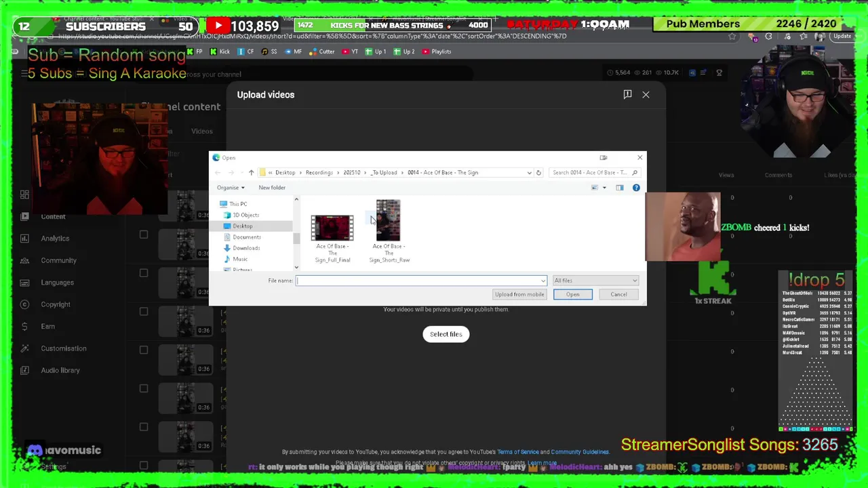Open the Up 2 bookmark
The image size is (868, 488).
tap(404, 52)
